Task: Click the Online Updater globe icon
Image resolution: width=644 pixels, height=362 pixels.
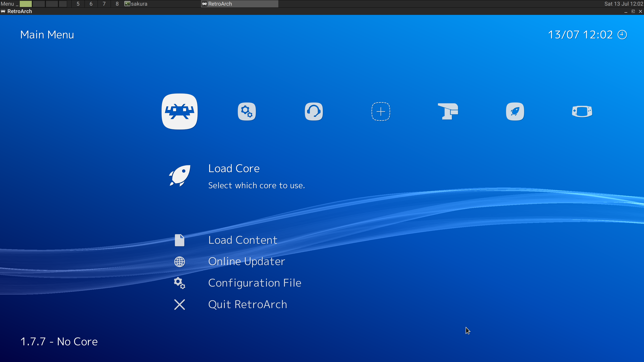Action: pos(180,262)
